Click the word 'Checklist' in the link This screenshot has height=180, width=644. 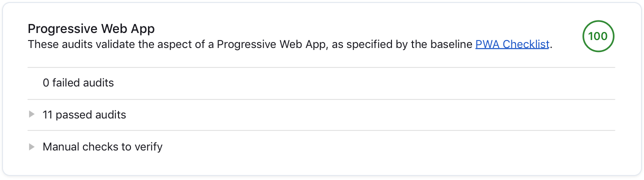click(x=526, y=44)
